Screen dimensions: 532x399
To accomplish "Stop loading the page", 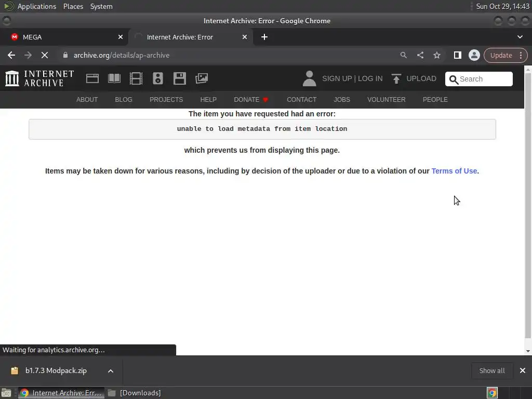I will [45, 55].
